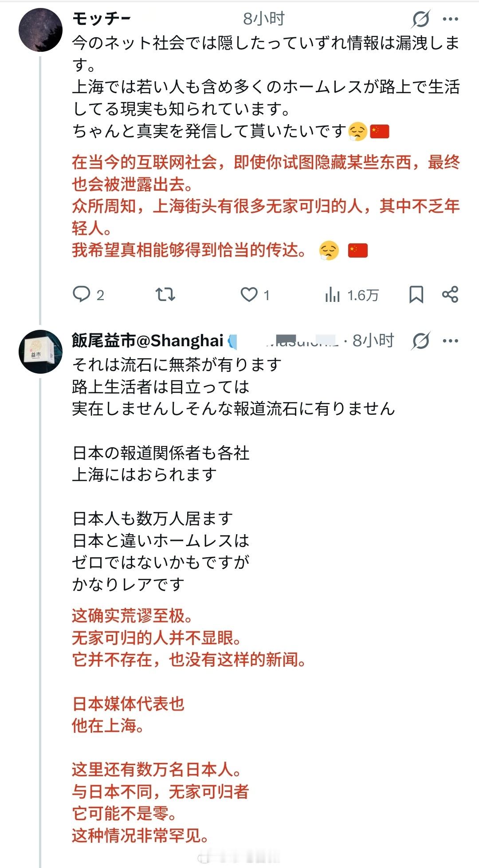
Task: Open モッチー's Japanese post text
Action: tap(265, 87)
